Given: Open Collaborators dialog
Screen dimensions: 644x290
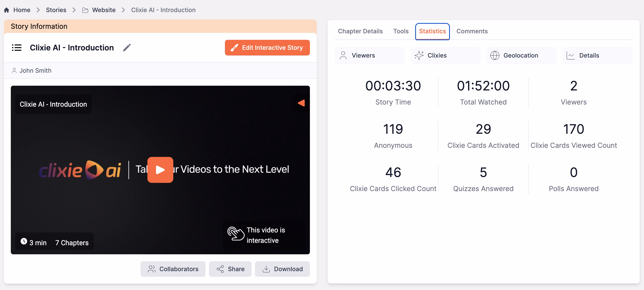Looking at the screenshot, I should point(173,269).
